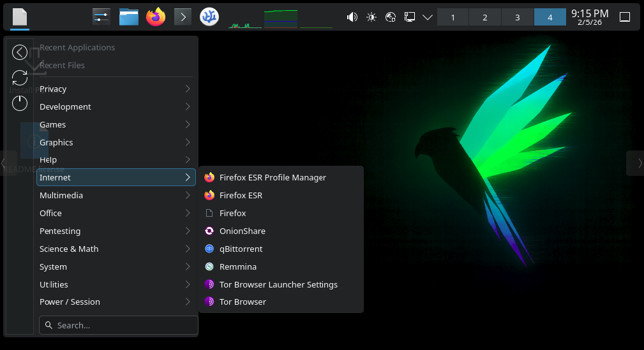Open the Privacy category
The height and width of the screenshot is (350, 644).
click(x=116, y=89)
